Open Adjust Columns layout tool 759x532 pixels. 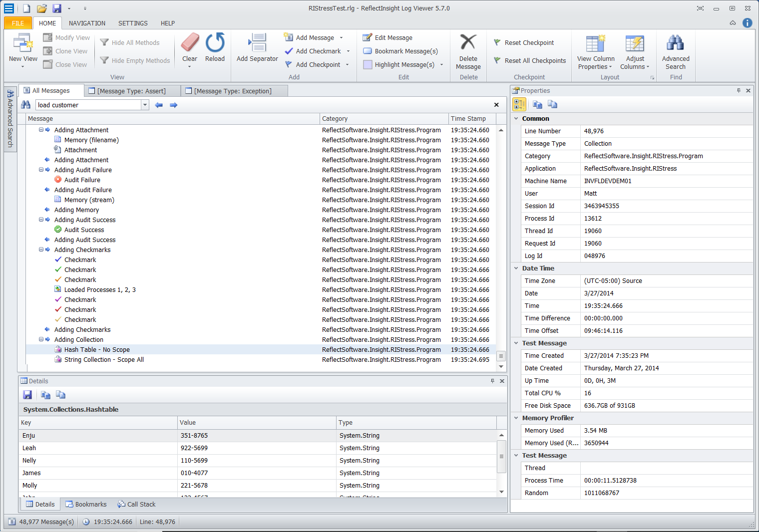(635, 51)
